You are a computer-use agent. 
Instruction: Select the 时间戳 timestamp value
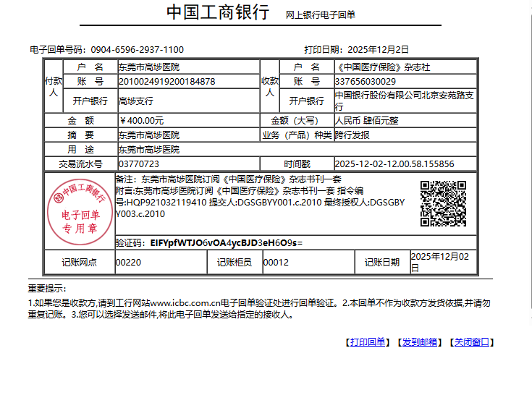[394, 164]
